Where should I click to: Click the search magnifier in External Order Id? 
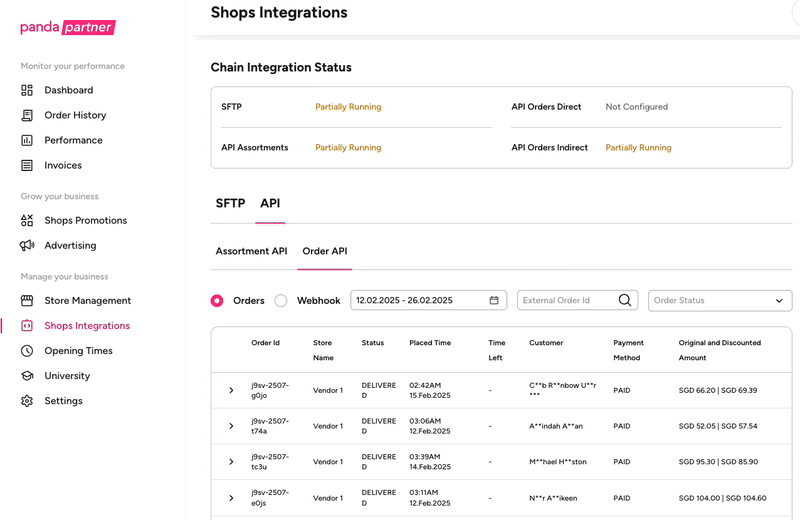[x=625, y=300]
